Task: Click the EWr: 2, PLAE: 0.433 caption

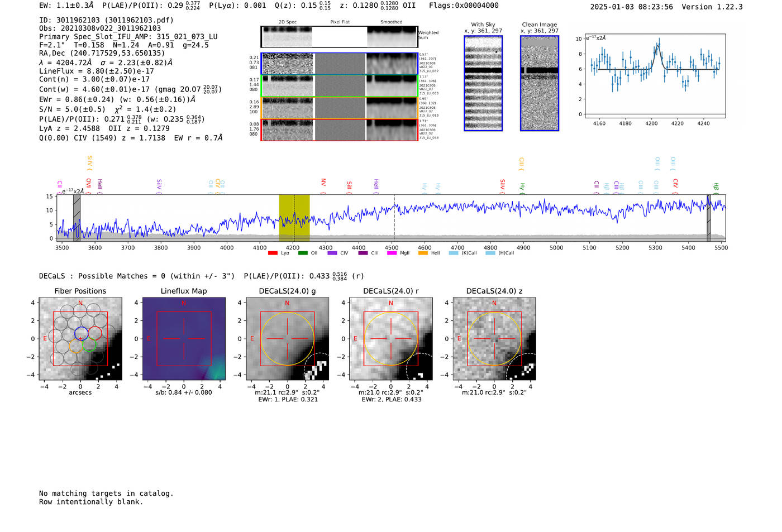Action: [x=392, y=400]
